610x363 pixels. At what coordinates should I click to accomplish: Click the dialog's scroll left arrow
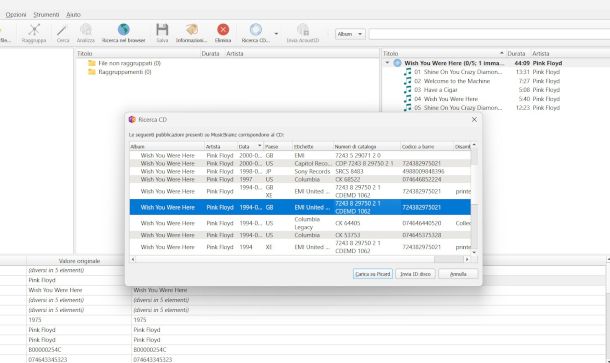133,259
